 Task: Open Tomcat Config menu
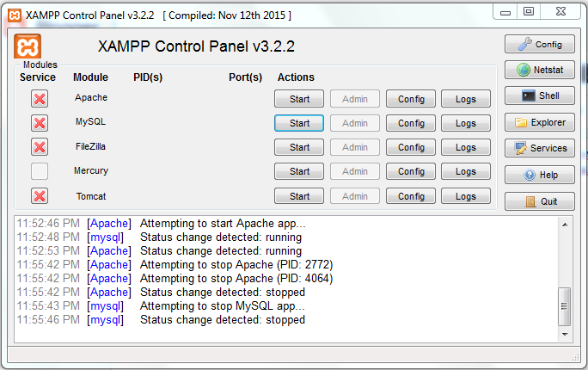pos(411,196)
